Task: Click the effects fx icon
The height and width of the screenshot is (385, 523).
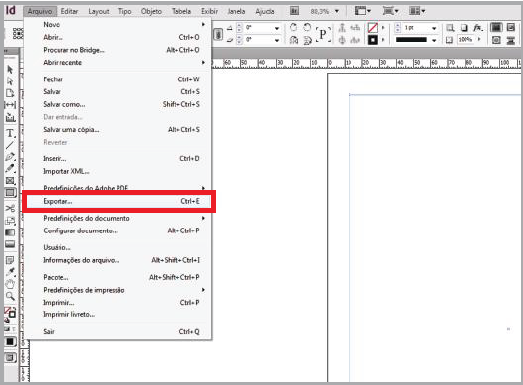Action: click(478, 28)
